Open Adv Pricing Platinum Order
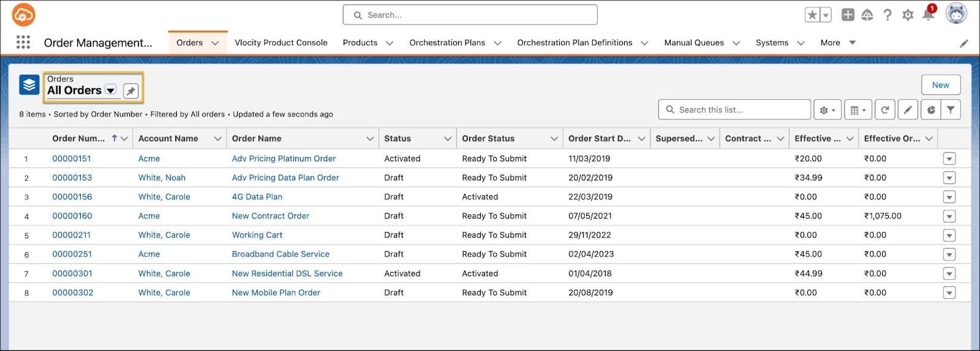Image resolution: width=980 pixels, height=351 pixels. click(x=284, y=158)
